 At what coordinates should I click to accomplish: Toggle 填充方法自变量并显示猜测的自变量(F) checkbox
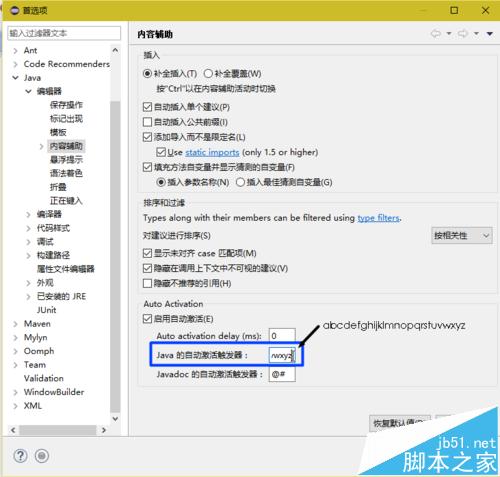click(x=147, y=167)
